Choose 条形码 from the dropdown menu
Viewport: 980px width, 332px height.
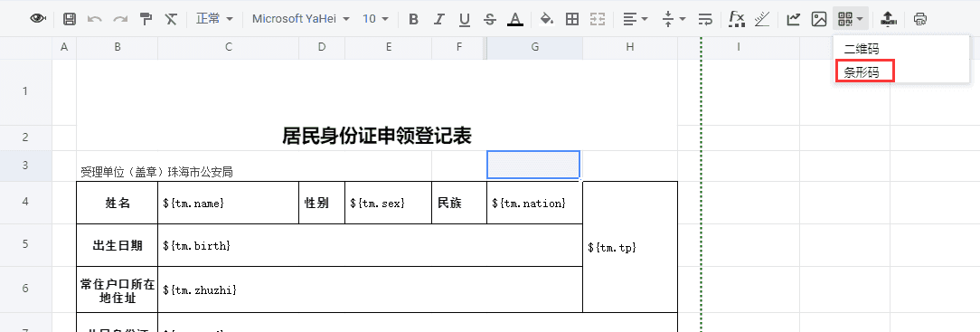click(x=862, y=72)
